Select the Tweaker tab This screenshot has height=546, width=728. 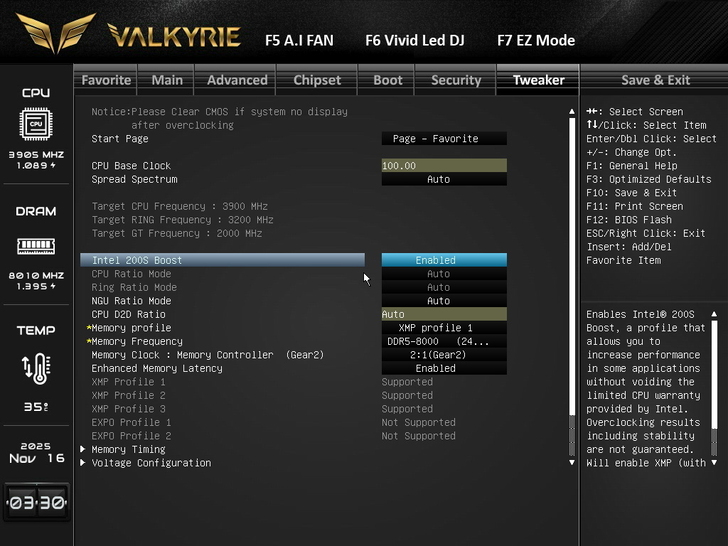[538, 80]
